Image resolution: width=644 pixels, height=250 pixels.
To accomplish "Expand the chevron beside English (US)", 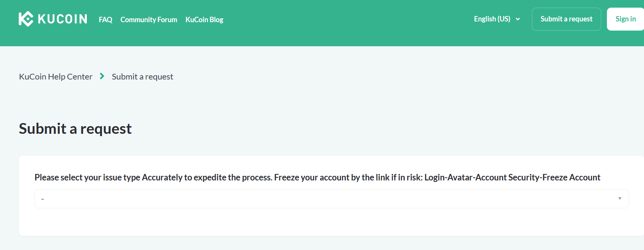I will tap(518, 19).
